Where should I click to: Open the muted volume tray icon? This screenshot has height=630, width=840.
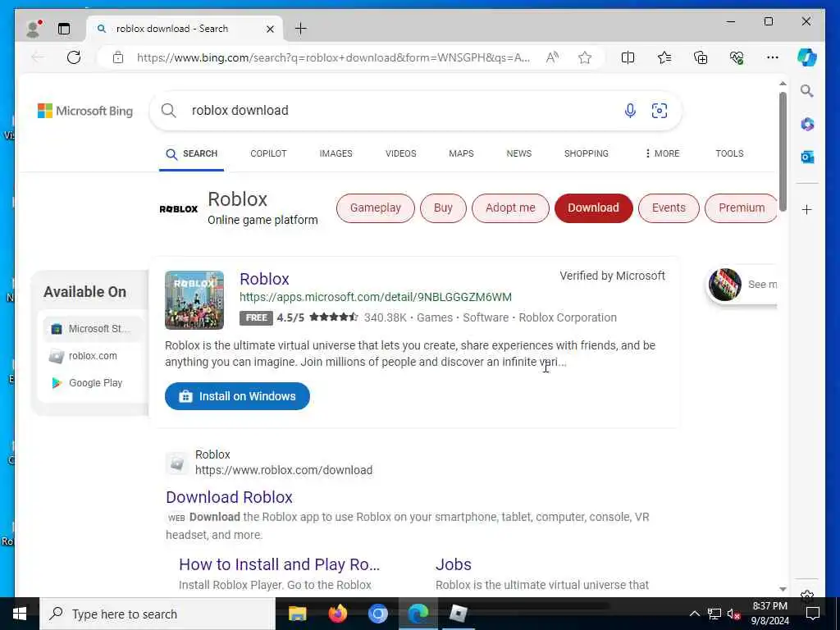point(733,614)
